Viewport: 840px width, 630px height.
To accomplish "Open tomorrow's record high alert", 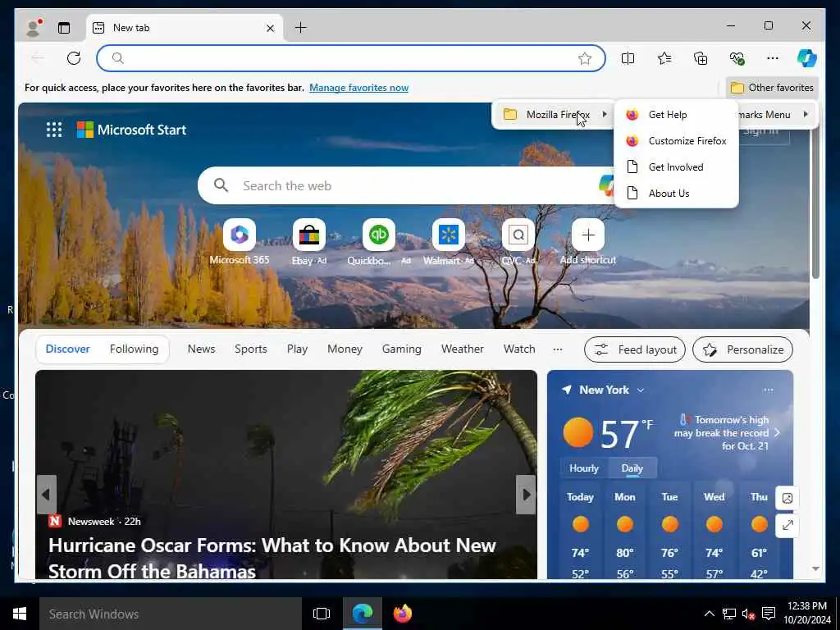I will point(726,433).
